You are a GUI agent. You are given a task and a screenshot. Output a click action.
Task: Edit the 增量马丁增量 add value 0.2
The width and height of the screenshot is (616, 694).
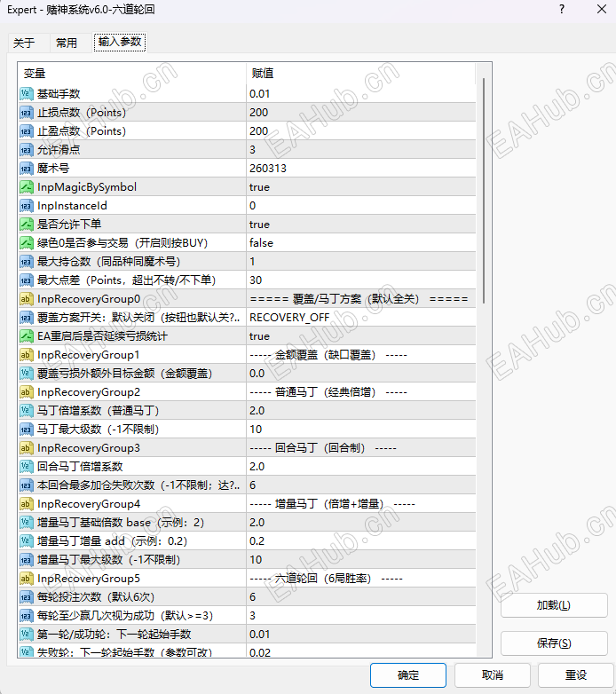pos(361,540)
